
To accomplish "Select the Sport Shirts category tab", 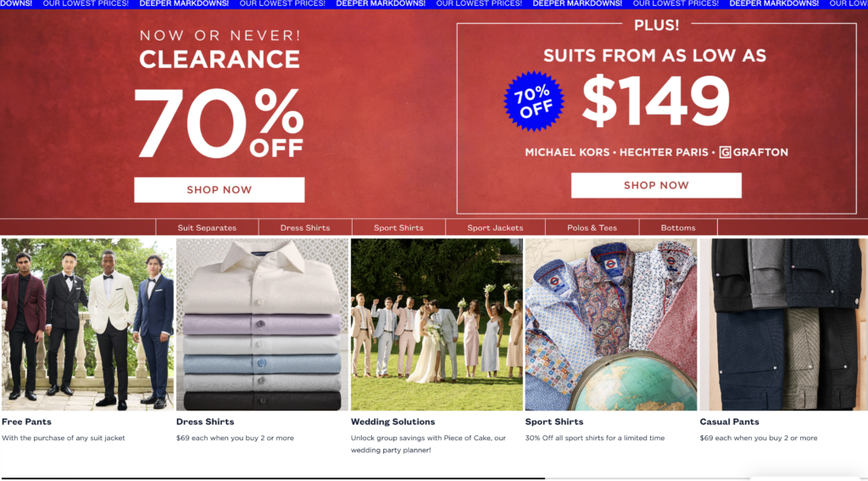I will click(x=398, y=227).
